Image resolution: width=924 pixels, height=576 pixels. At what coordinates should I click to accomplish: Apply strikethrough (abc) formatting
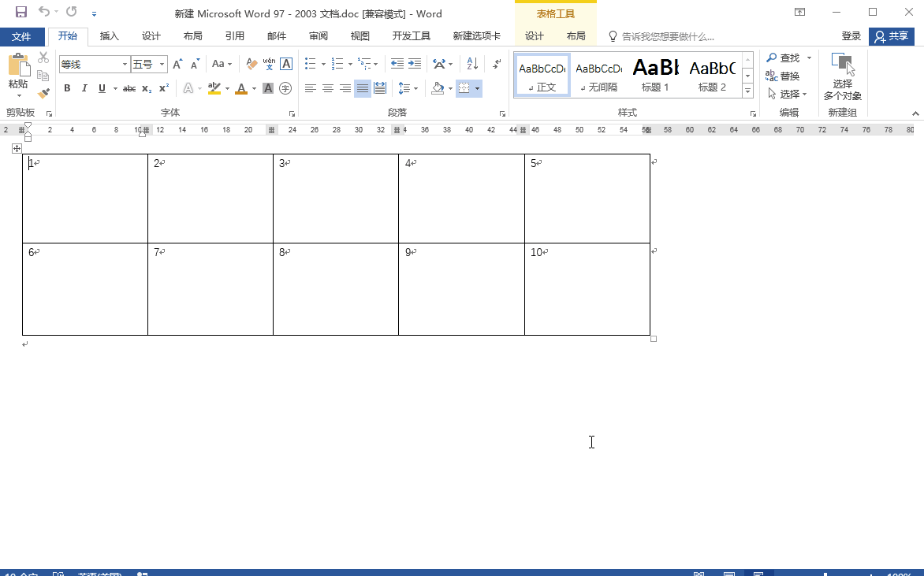(x=129, y=88)
